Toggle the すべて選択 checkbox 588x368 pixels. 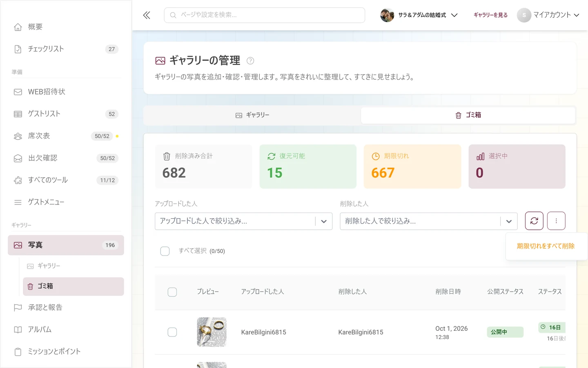pyautogui.click(x=165, y=251)
